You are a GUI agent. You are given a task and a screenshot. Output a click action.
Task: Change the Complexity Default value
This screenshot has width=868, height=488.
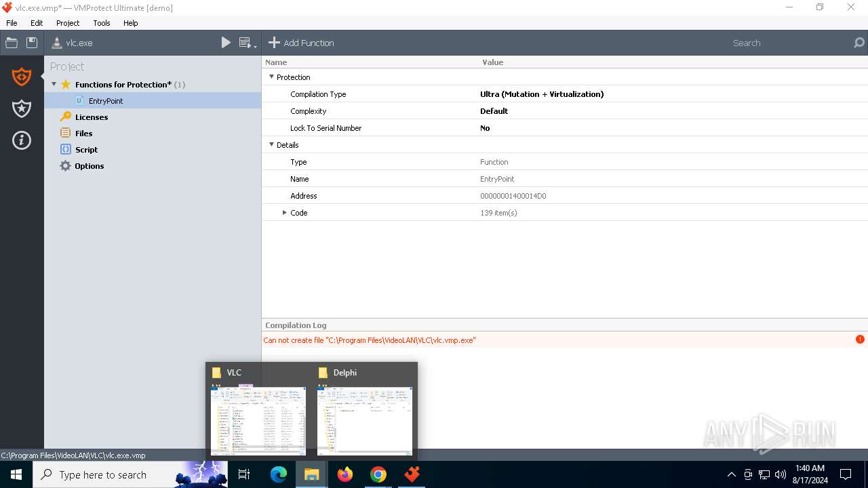tap(494, 111)
